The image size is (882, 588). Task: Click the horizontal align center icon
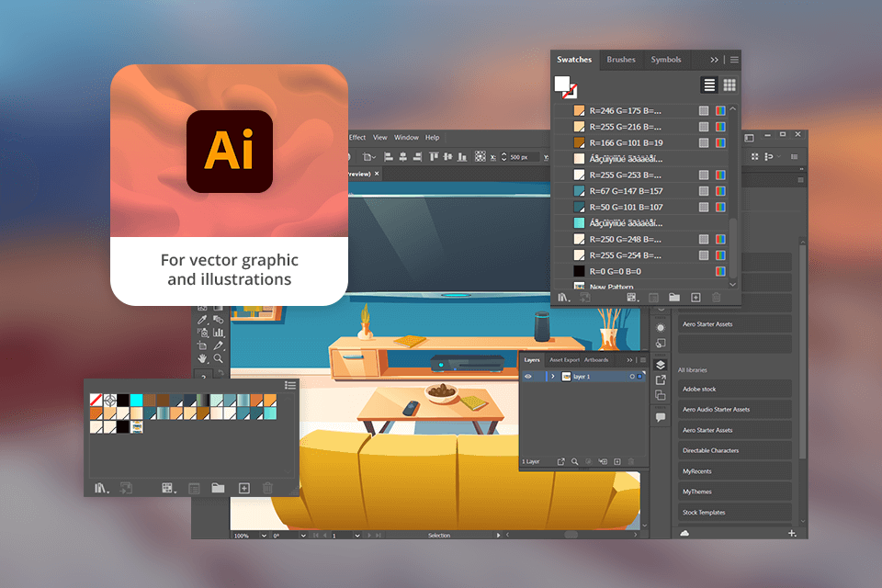pyautogui.click(x=402, y=156)
